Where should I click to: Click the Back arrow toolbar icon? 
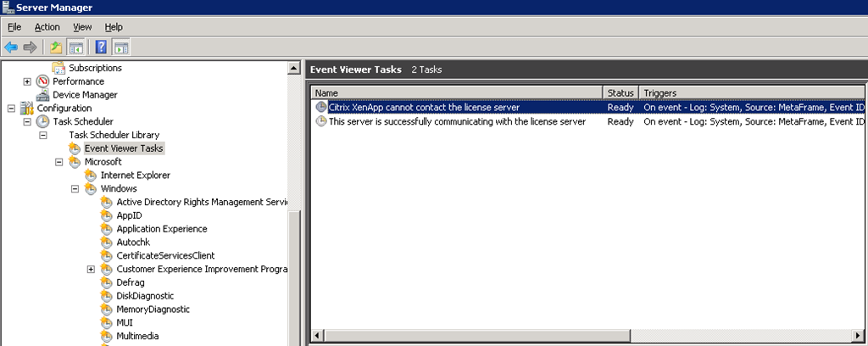[x=11, y=47]
